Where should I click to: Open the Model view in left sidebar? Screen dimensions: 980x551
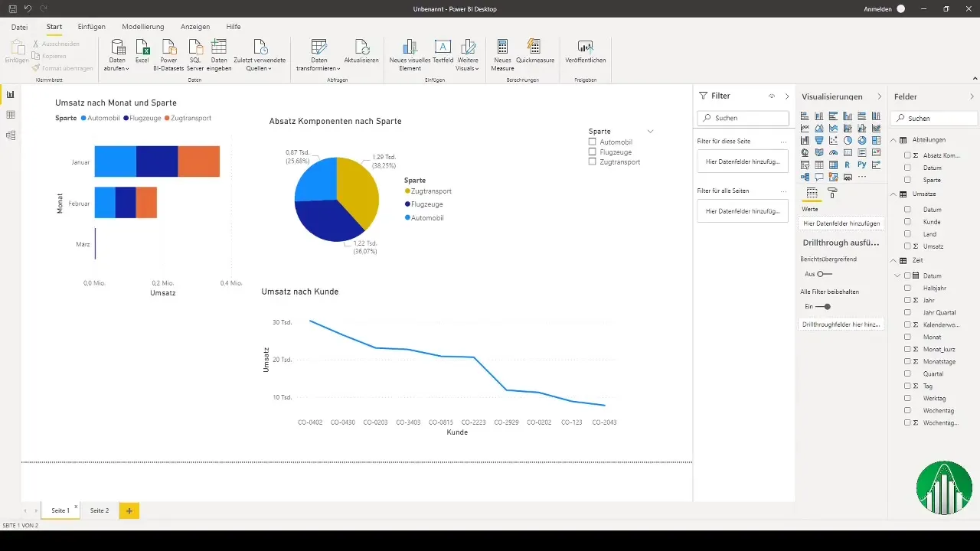(10, 135)
